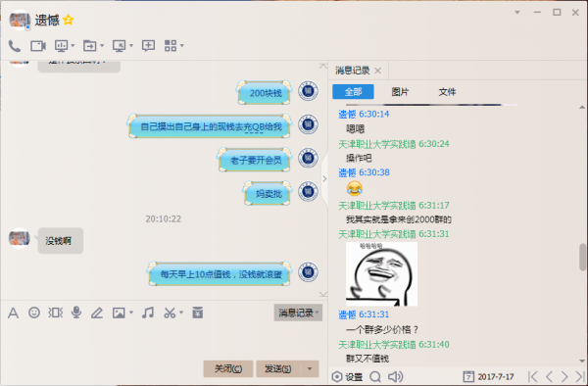Screen dimensions: 588x386
Task: Click the message text input area
Action: 164,340
